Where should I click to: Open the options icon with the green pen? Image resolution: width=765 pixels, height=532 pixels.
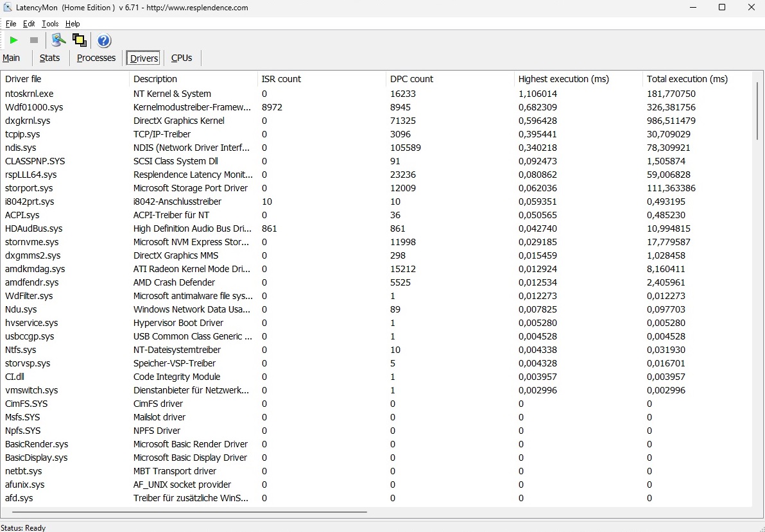(x=58, y=40)
